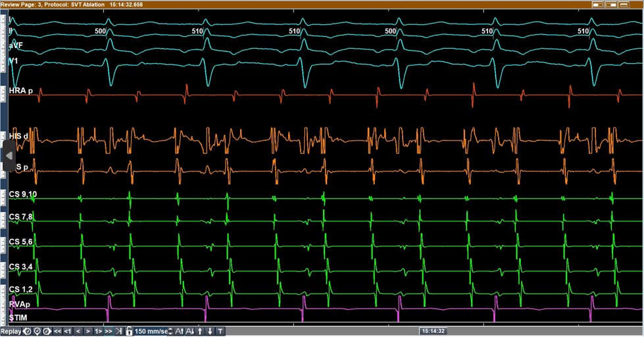Click the first clock marker icon beside Replay
Viewport: 644px width, 337px height.
[x=27, y=331]
